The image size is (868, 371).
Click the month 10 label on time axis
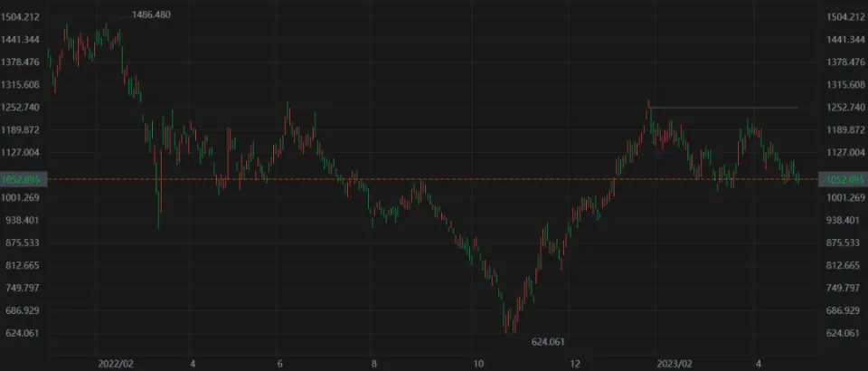[x=477, y=362]
